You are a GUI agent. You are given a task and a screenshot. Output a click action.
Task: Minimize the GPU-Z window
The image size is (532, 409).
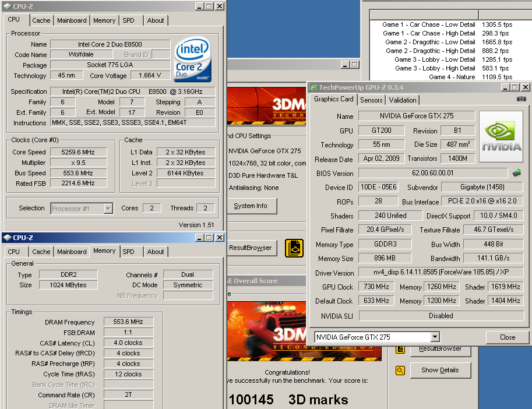coord(505,87)
